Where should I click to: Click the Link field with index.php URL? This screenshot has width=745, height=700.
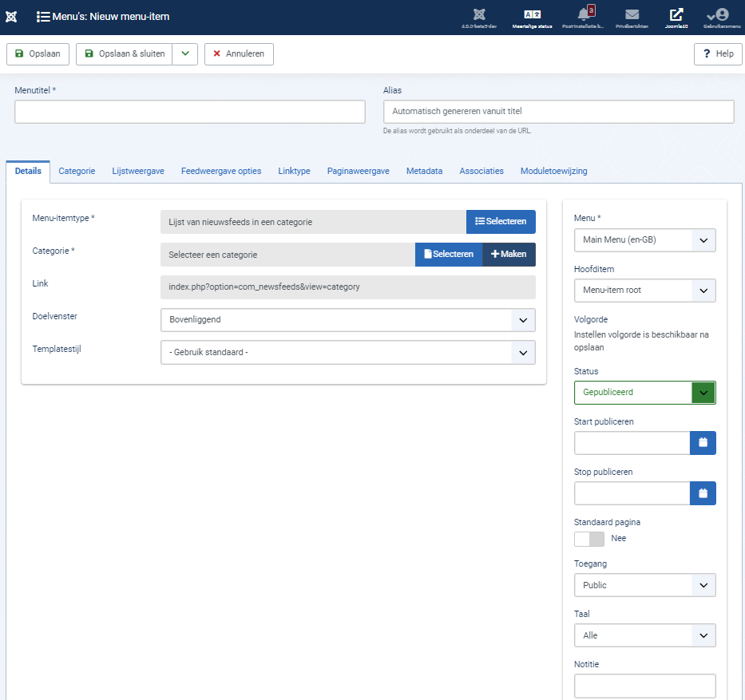(x=348, y=287)
